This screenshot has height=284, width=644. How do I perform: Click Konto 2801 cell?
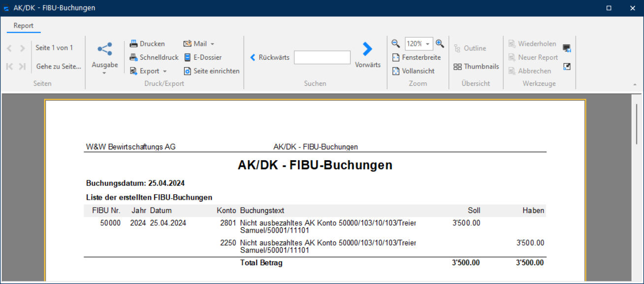coord(228,223)
